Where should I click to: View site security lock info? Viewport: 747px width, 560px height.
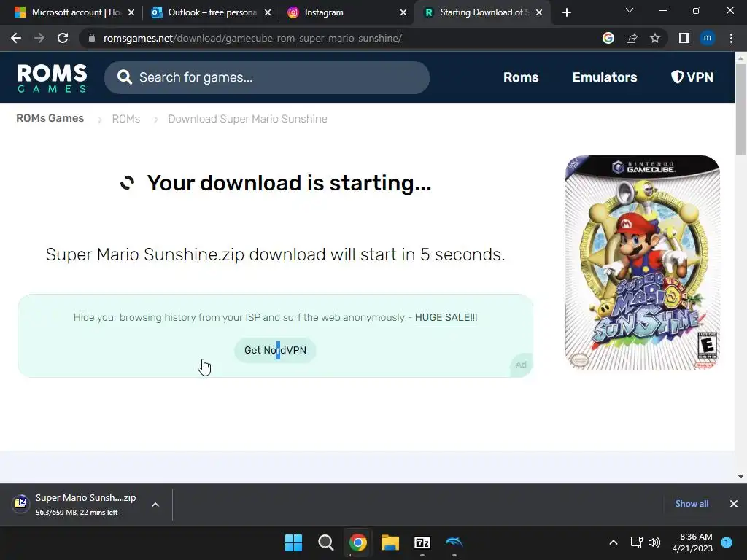[92, 38]
